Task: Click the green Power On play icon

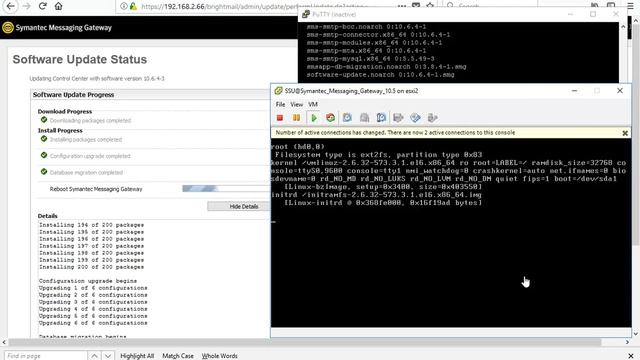Action: [x=313, y=118]
